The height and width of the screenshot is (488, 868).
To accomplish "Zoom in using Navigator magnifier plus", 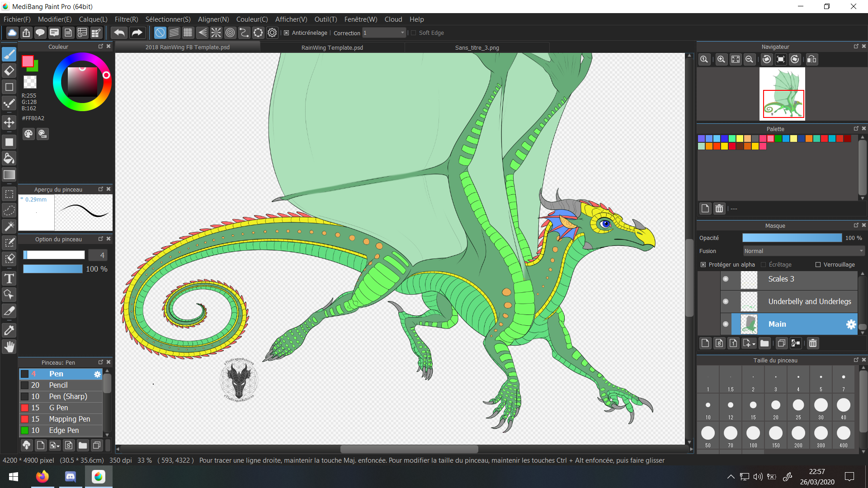I will (721, 59).
